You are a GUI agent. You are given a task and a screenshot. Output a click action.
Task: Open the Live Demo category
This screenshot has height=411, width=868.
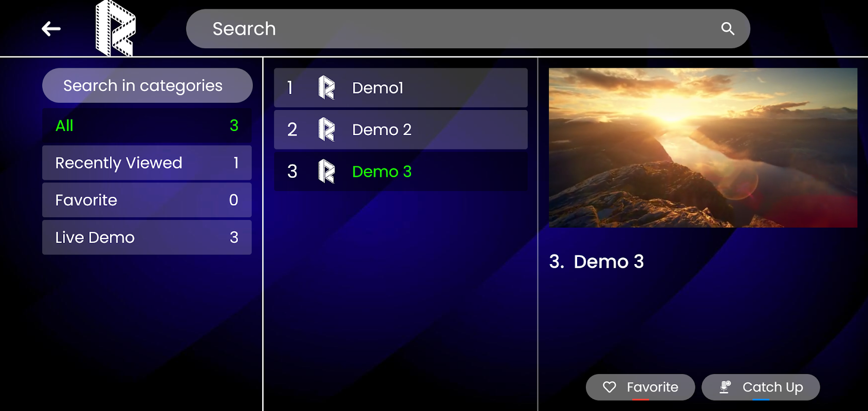147,237
